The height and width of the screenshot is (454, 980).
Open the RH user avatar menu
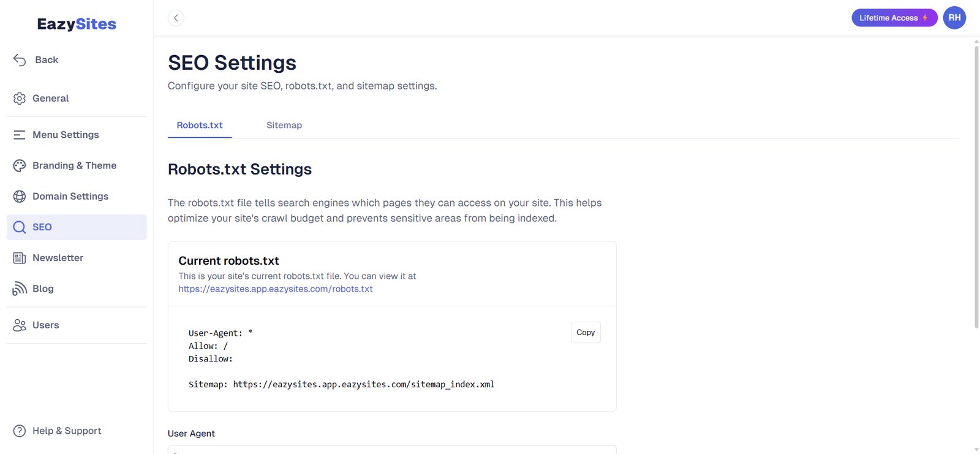954,18
